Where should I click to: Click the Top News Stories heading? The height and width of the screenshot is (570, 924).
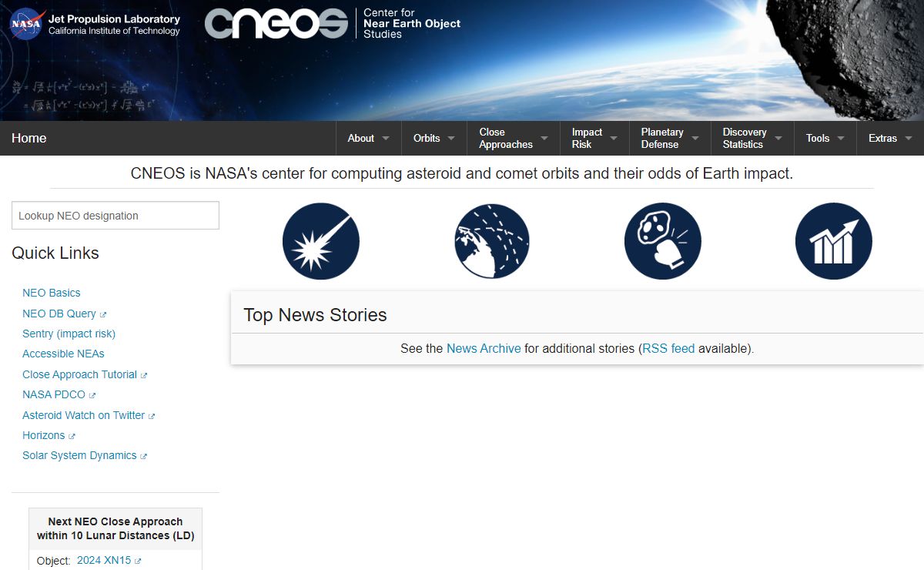click(315, 315)
